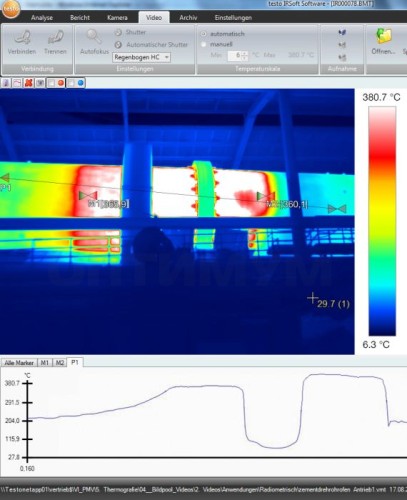This screenshot has height=500, width=407.
Task: Open file with Öffnen folder icon
Action: pos(384,36)
